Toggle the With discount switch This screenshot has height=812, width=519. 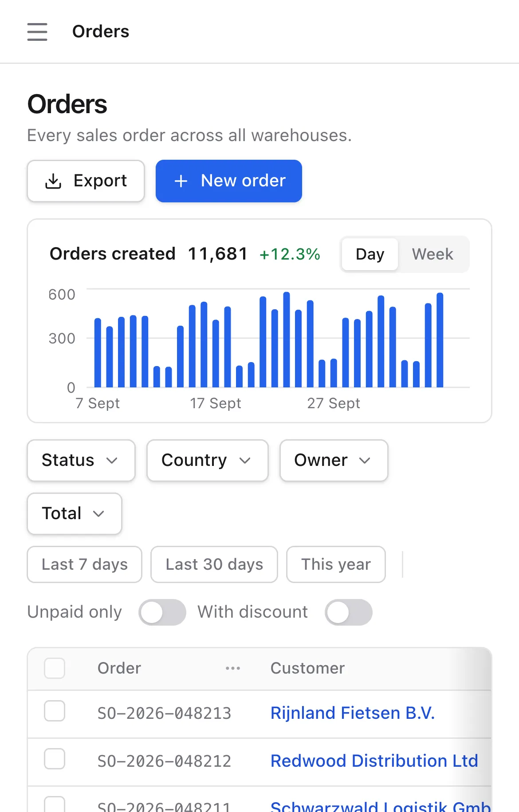pos(349,612)
